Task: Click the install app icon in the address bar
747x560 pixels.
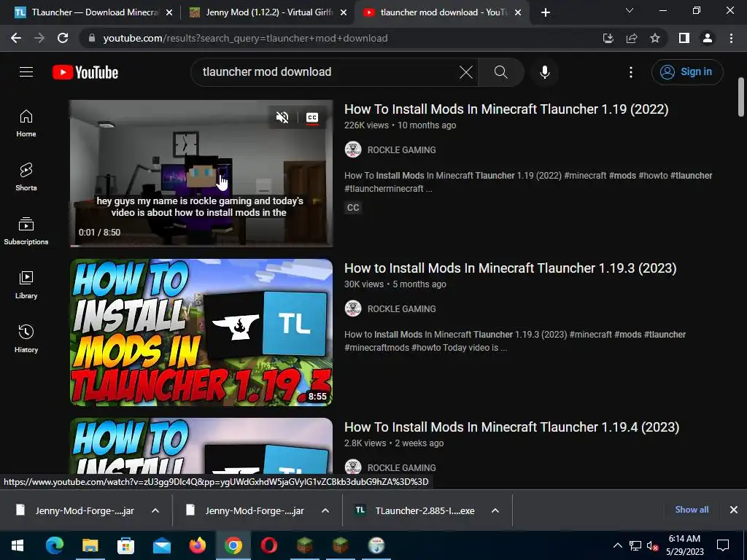Action: pos(608,38)
